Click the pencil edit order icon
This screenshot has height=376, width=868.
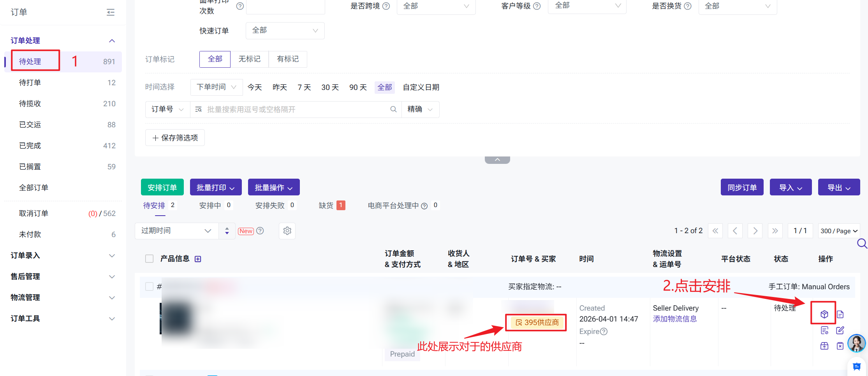(x=840, y=330)
